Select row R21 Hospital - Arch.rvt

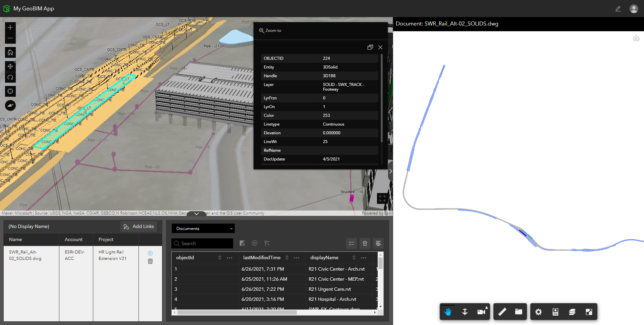tap(274, 299)
